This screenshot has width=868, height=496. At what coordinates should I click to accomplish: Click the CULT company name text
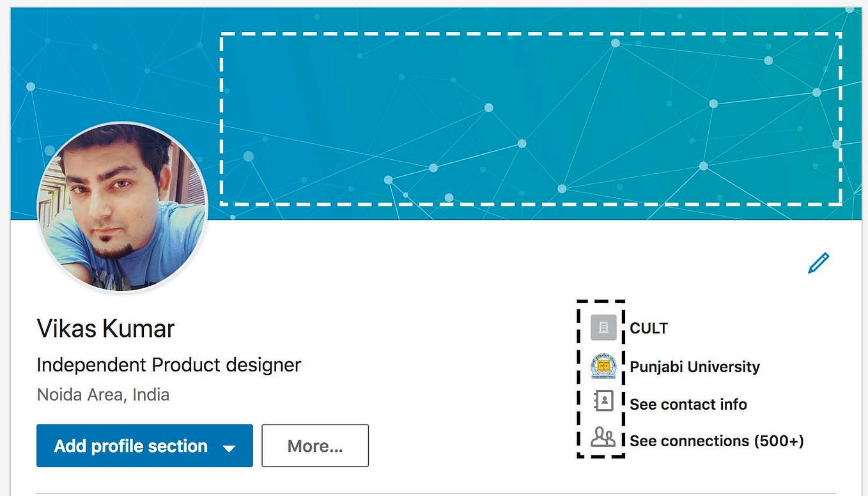point(648,328)
